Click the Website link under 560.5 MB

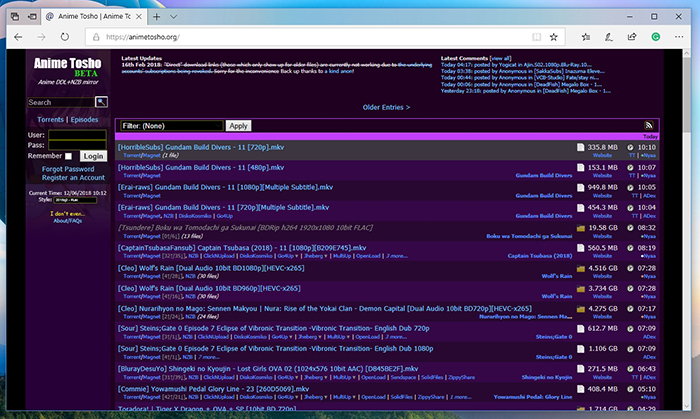[x=602, y=256]
